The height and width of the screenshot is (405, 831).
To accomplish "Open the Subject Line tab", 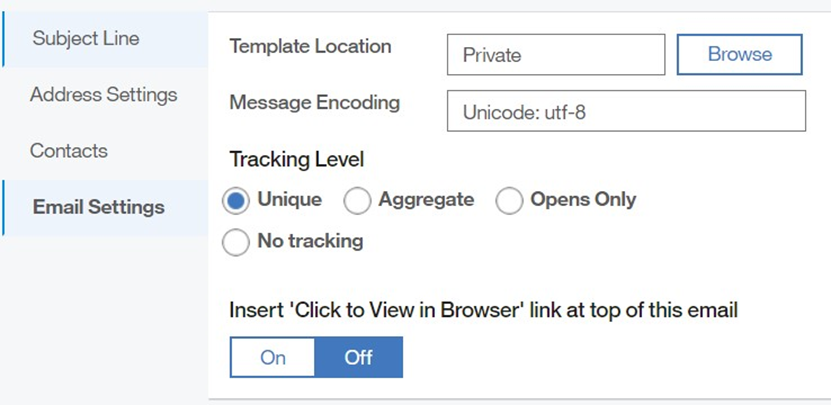I will tap(86, 39).
